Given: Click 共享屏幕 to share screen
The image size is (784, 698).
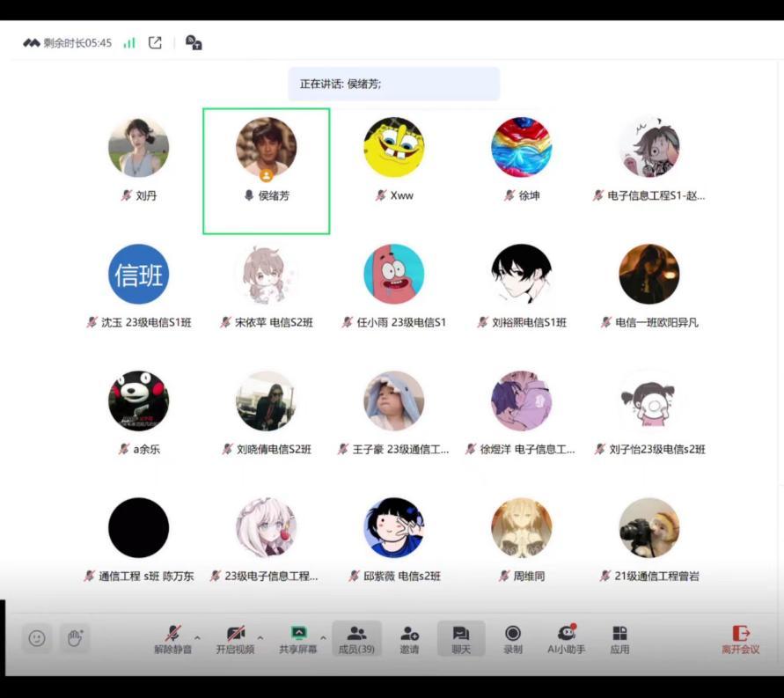Looking at the screenshot, I should tap(298, 639).
